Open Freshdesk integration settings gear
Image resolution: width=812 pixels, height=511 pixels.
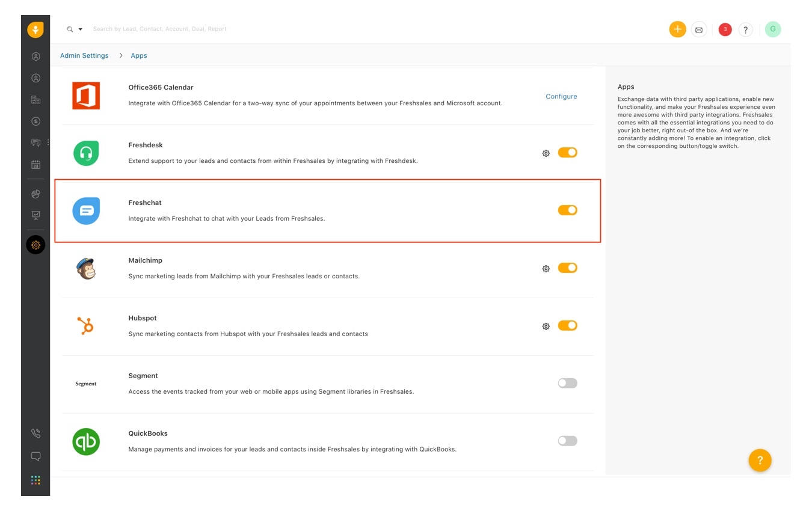click(x=546, y=153)
